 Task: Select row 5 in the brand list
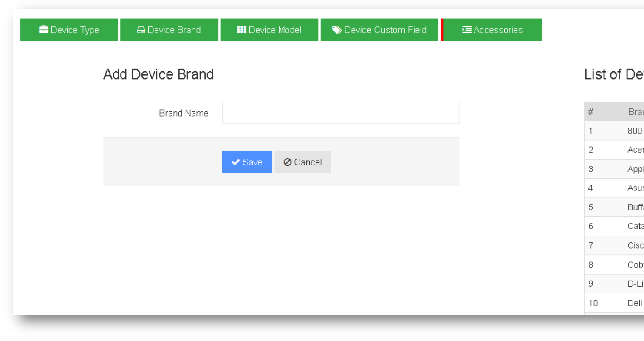[x=614, y=207]
